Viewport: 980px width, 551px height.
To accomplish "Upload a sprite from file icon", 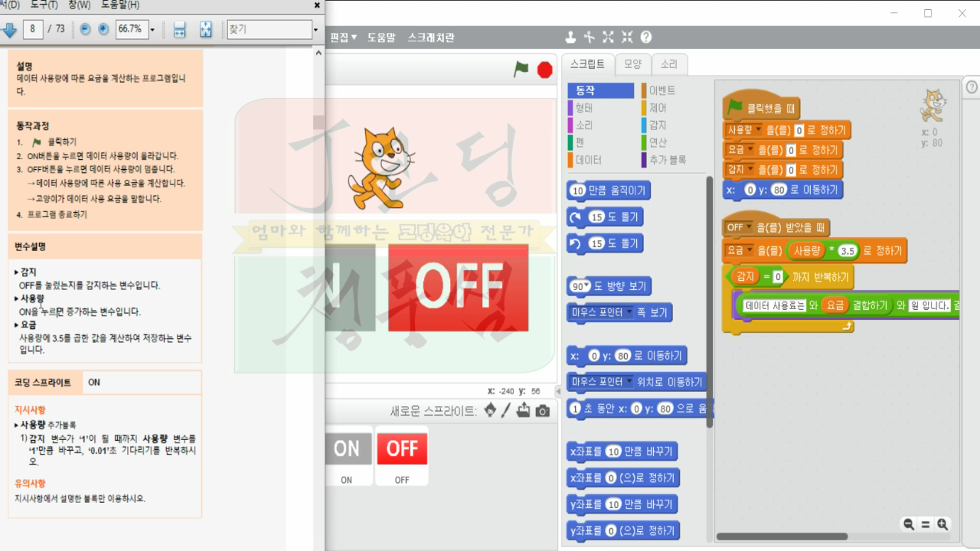I will click(x=524, y=411).
